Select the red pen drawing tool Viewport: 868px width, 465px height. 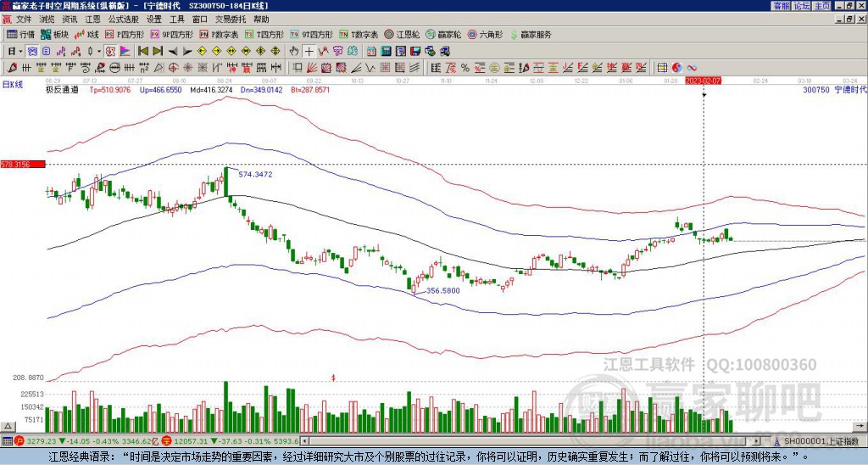click(12, 68)
